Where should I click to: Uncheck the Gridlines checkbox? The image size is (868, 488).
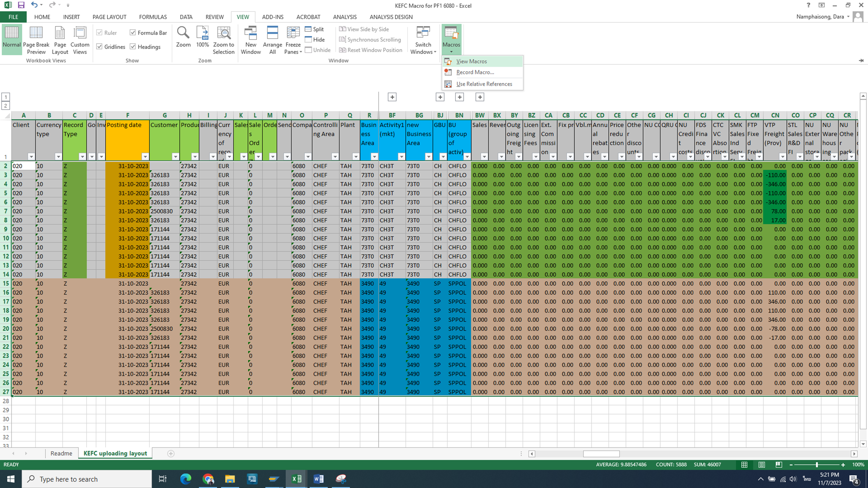pos(100,47)
